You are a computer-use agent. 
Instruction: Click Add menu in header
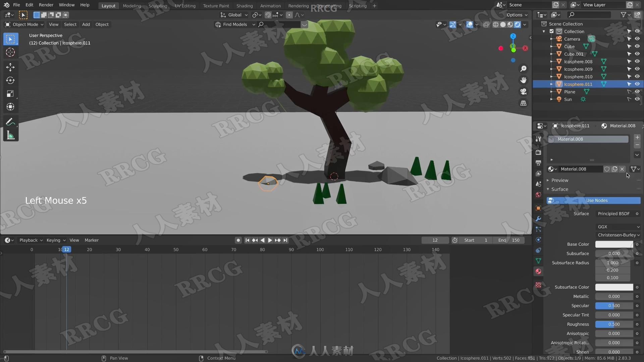tap(86, 24)
